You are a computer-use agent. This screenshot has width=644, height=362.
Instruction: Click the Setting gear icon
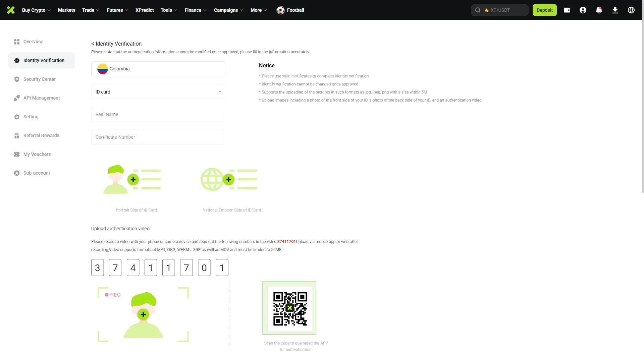coord(17,117)
